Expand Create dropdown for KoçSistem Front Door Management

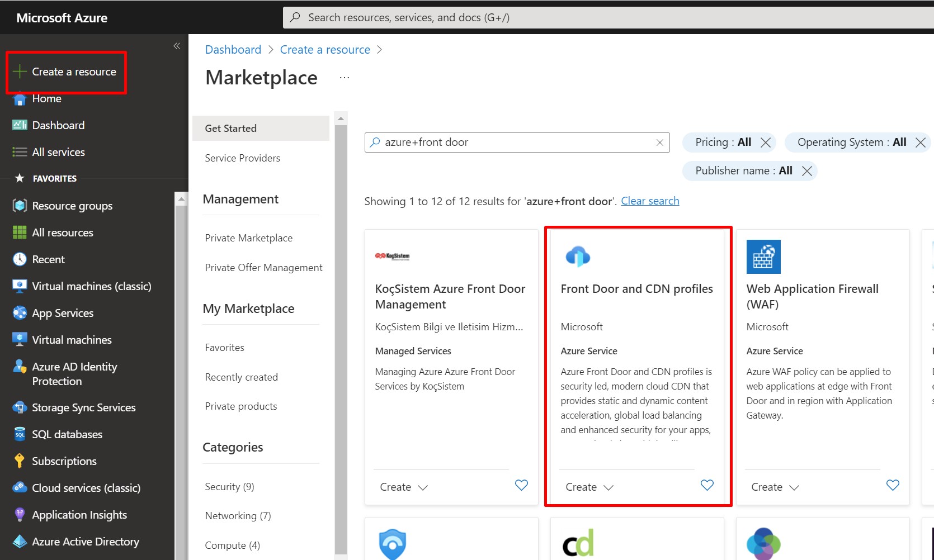point(404,487)
